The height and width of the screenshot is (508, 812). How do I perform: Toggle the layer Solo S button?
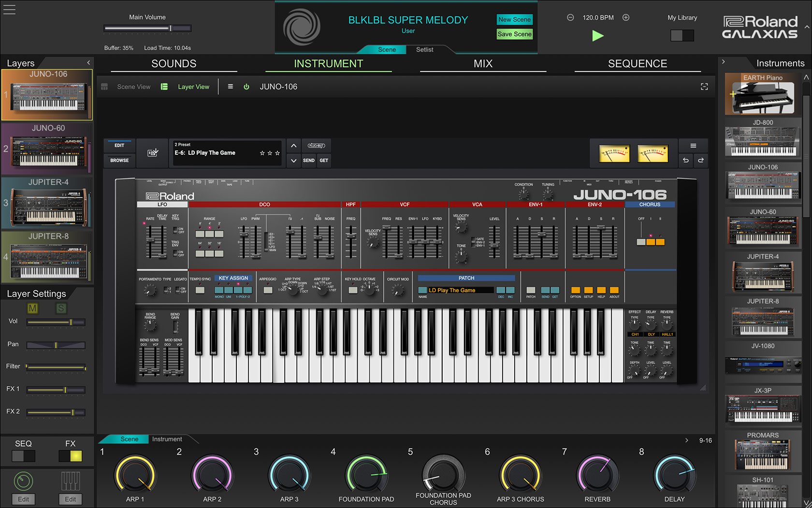point(61,308)
